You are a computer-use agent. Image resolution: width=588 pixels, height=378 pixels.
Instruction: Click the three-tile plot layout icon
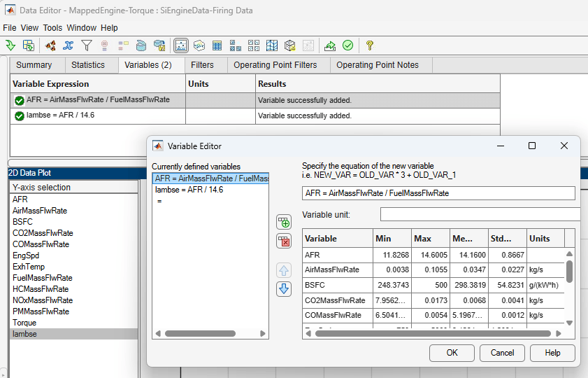pyautogui.click(x=236, y=45)
